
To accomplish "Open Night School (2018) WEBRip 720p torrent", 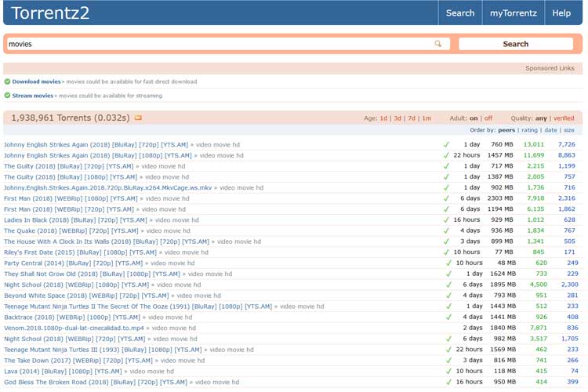I will pos(74,339).
